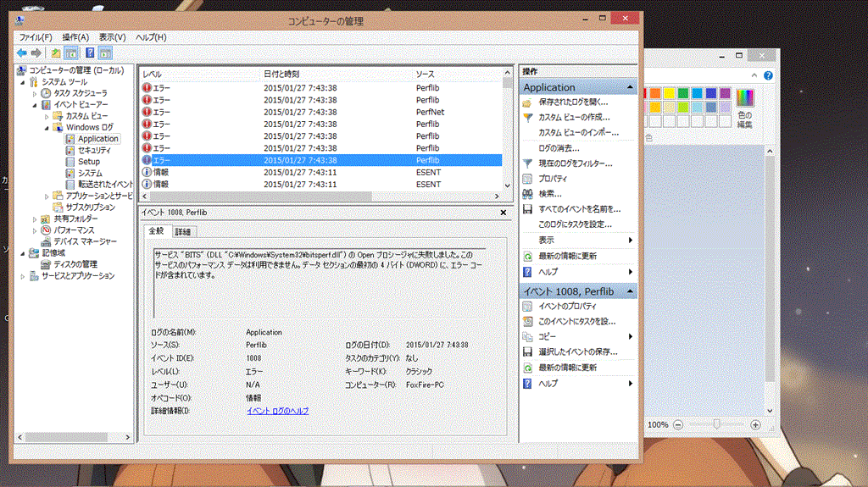Click the event list vertical scrollbar down arrow

click(508, 186)
